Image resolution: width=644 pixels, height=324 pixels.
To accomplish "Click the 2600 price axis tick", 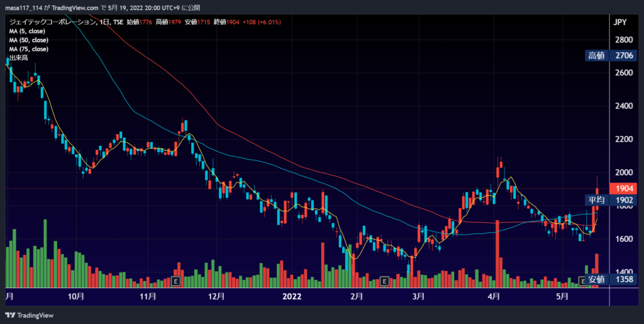I will (625, 73).
